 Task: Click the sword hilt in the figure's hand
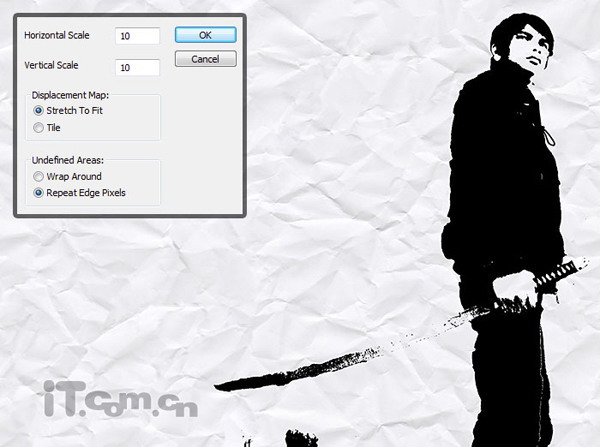tap(561, 272)
